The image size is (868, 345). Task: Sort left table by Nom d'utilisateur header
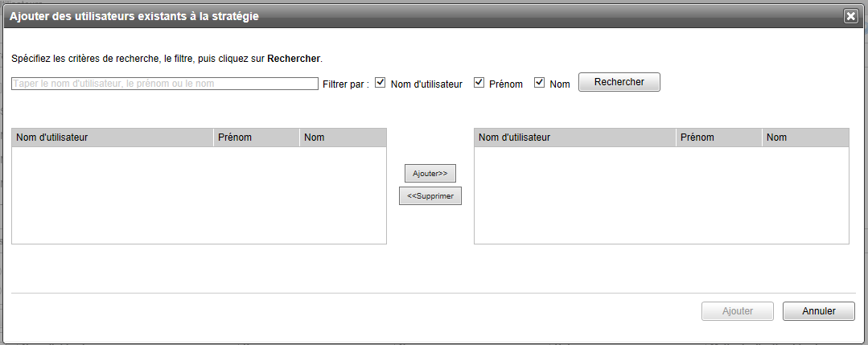113,138
